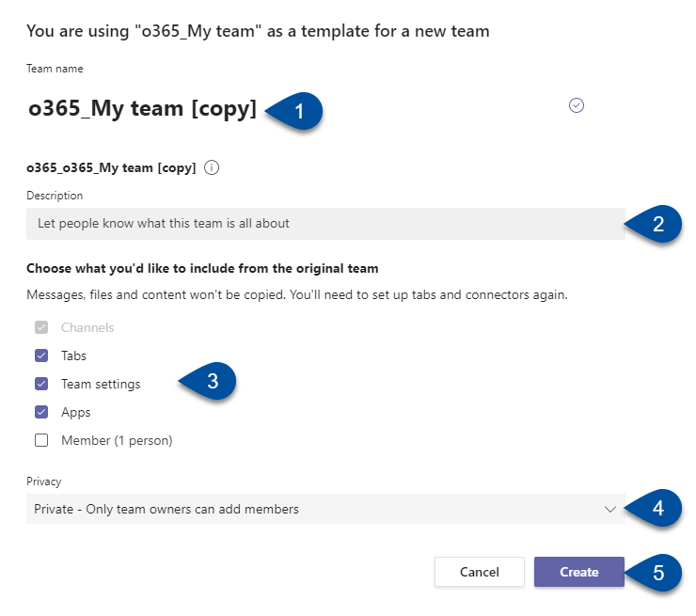Image resolution: width=696 pixels, height=616 pixels.
Task: Uncheck the Tabs checkbox
Action: 41,355
